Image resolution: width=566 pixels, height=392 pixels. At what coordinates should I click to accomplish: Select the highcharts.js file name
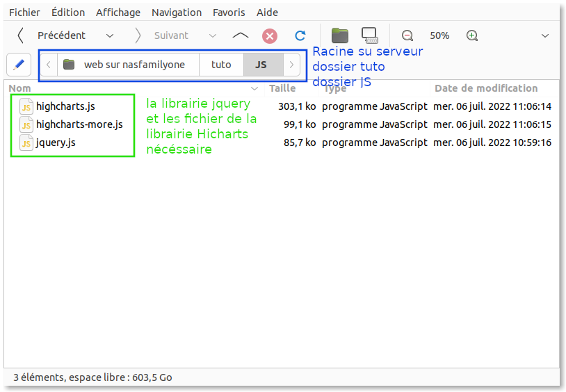65,106
